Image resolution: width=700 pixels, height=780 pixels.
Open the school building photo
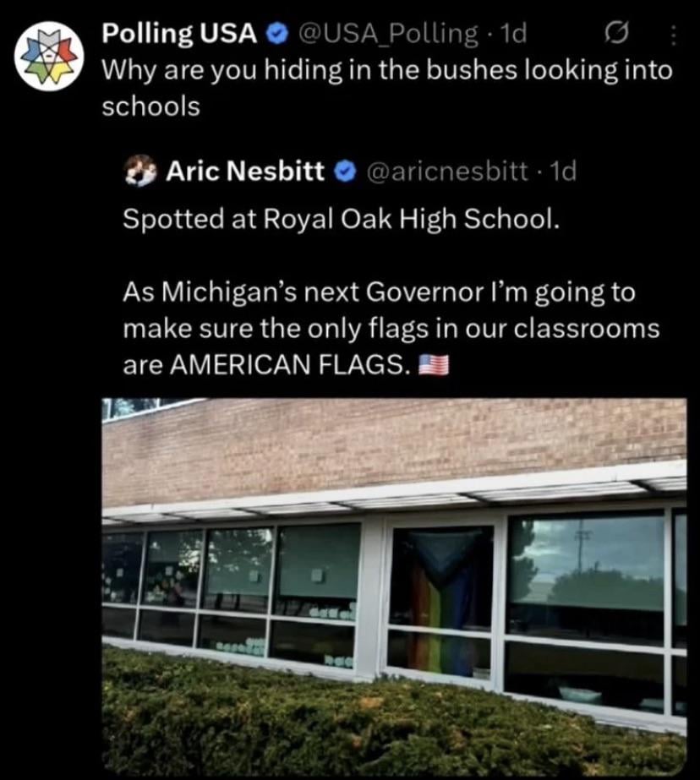[x=394, y=586]
